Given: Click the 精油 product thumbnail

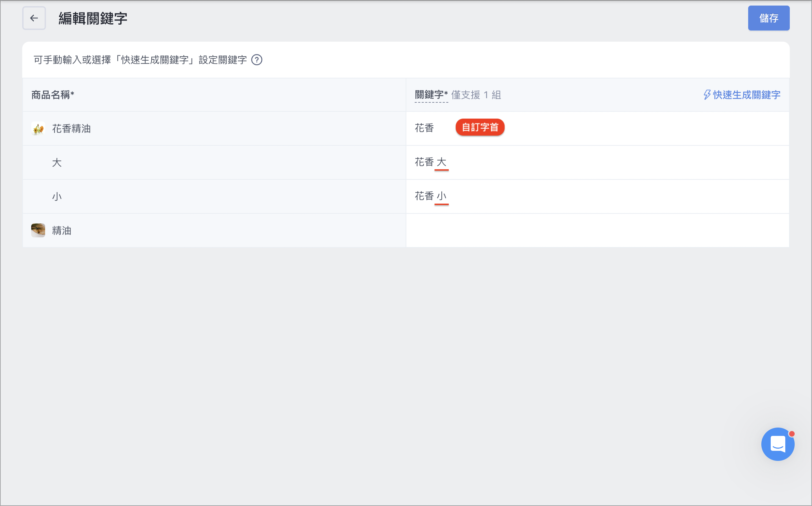Looking at the screenshot, I should 38,230.
